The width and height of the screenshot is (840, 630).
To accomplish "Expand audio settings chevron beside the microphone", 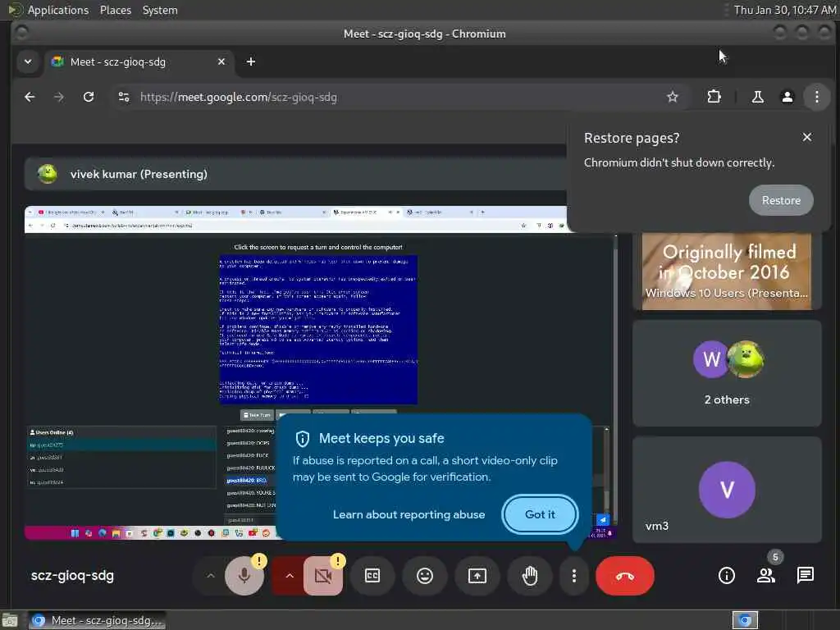I will (211, 576).
